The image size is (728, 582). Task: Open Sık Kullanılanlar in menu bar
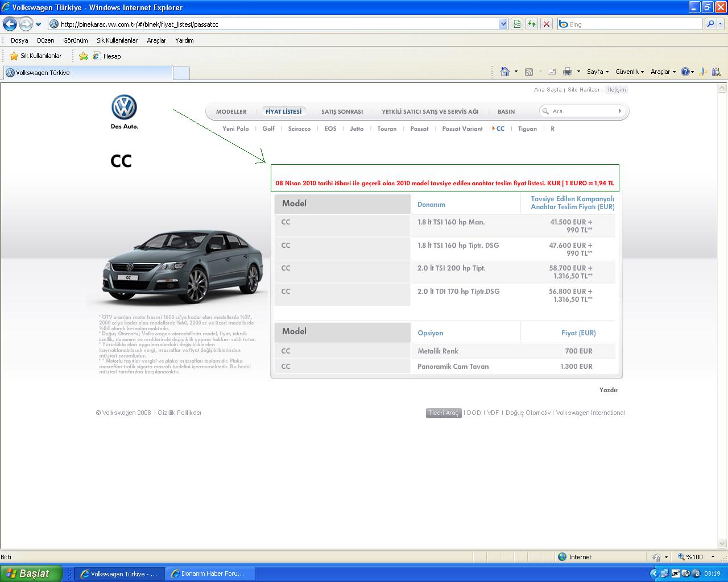coord(117,40)
